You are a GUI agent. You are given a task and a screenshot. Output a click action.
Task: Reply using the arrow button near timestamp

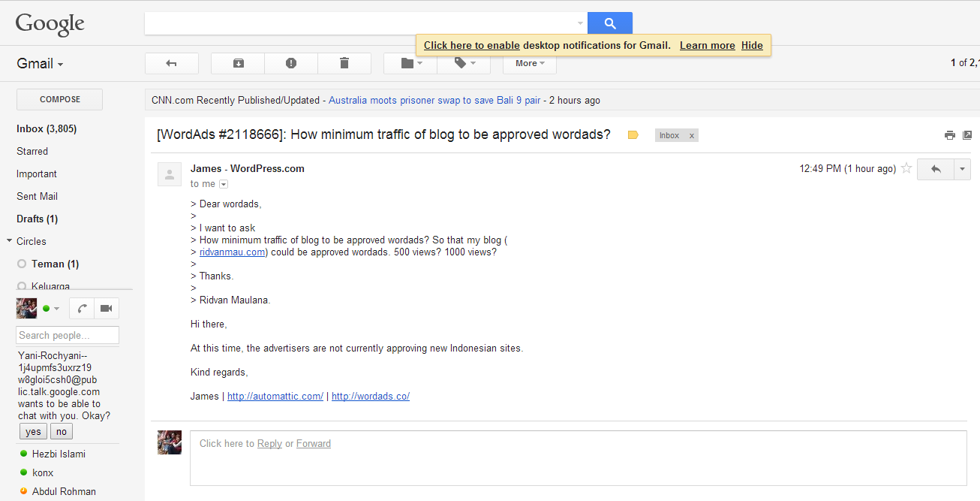click(x=936, y=169)
